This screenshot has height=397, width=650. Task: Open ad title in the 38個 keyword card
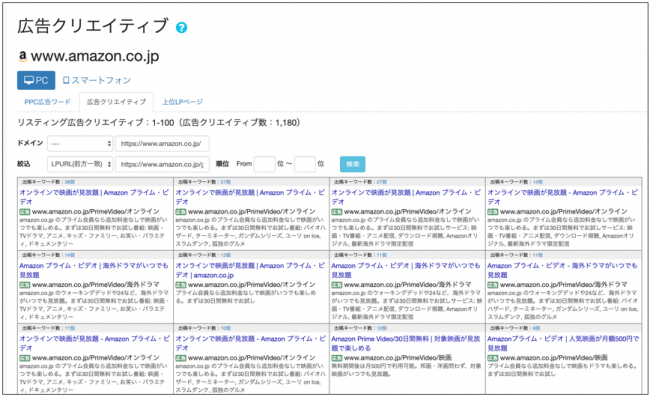[94, 197]
